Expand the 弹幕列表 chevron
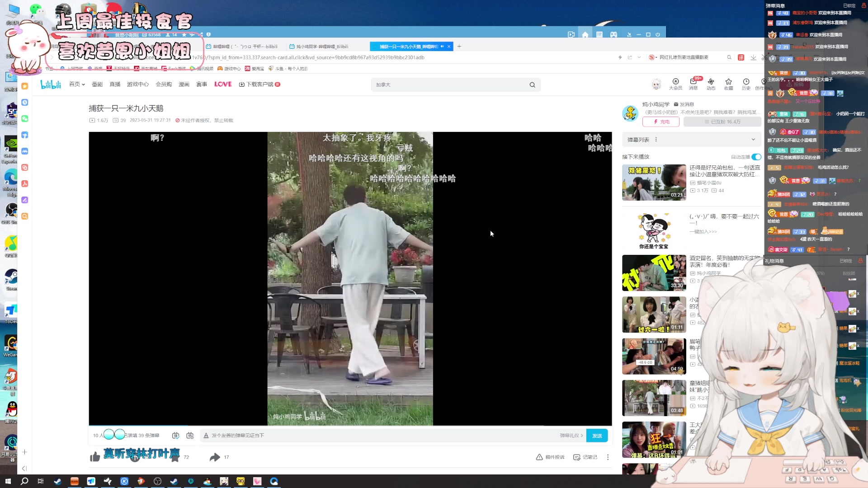 point(753,140)
